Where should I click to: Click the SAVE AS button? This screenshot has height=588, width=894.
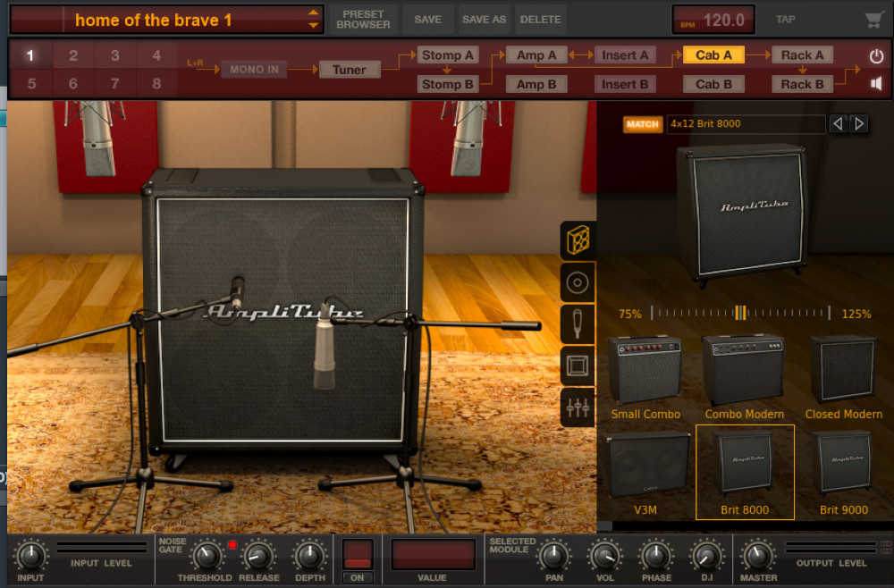coord(484,20)
